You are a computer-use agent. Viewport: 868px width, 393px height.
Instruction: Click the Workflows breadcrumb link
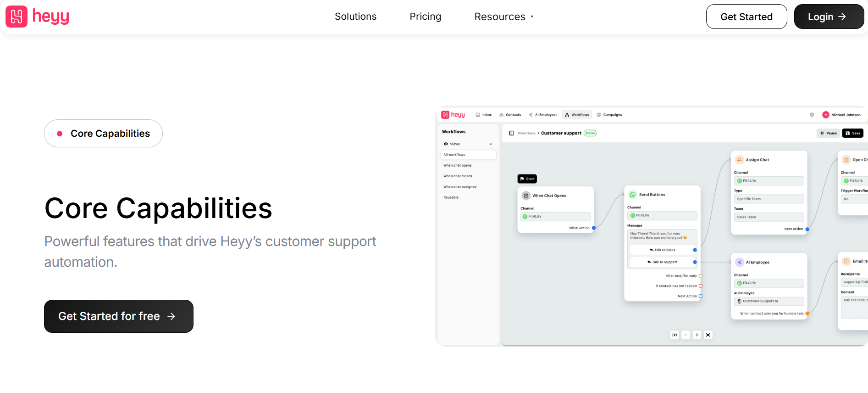[526, 133]
